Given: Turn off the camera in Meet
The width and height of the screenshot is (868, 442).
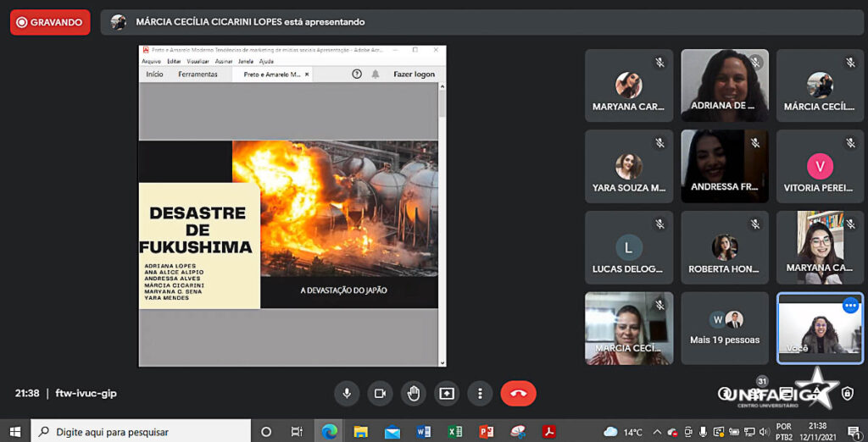Looking at the screenshot, I should [x=379, y=393].
